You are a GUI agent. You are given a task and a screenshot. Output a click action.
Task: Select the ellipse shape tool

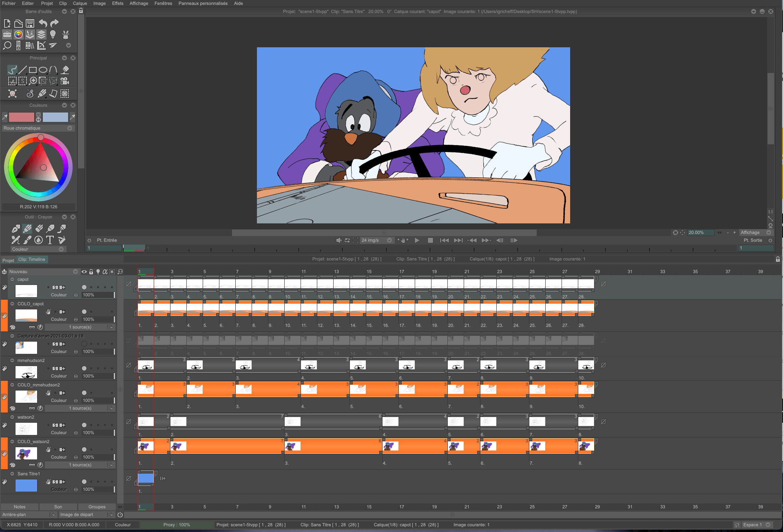coord(43,70)
